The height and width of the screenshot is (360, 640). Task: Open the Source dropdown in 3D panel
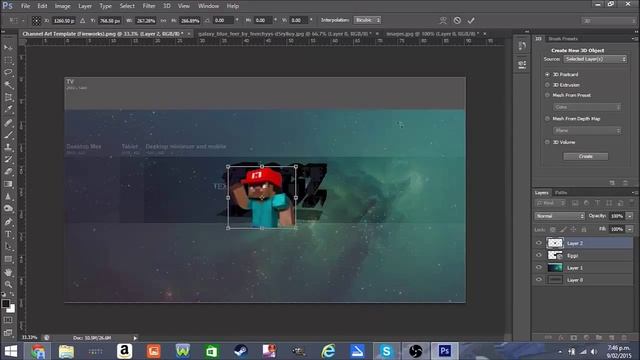(x=595, y=59)
